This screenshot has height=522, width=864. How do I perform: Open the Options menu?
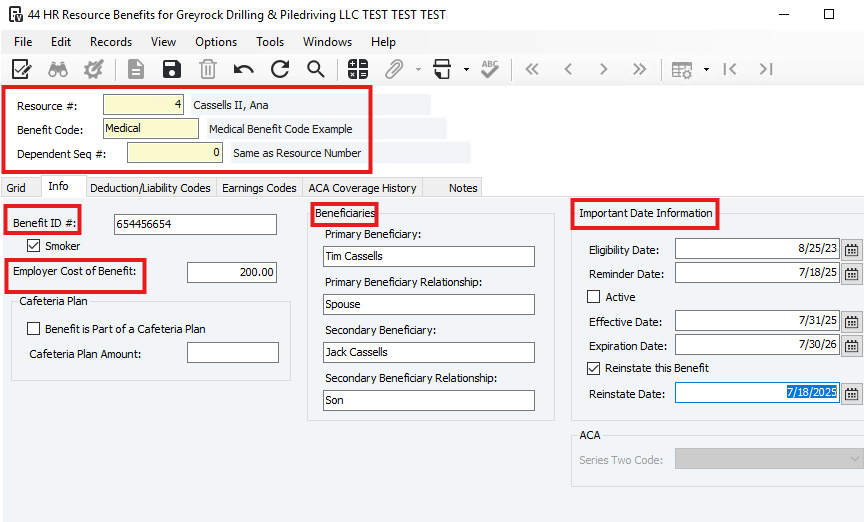215,42
